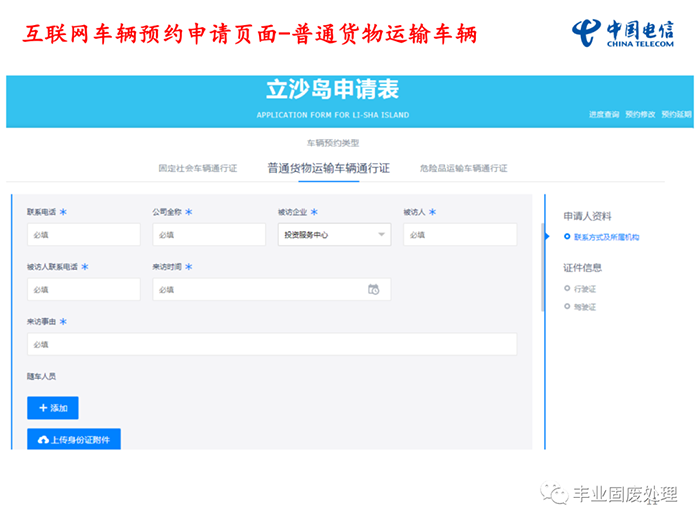
Task: Select 联系方式及所属机构 radio in sidebar
Action: [567, 237]
